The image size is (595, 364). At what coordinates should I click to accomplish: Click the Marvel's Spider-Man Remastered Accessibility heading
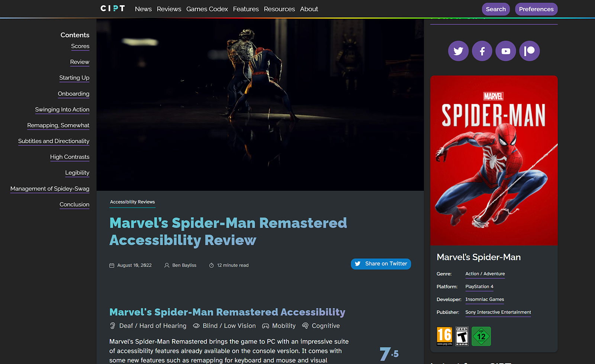pyautogui.click(x=227, y=312)
